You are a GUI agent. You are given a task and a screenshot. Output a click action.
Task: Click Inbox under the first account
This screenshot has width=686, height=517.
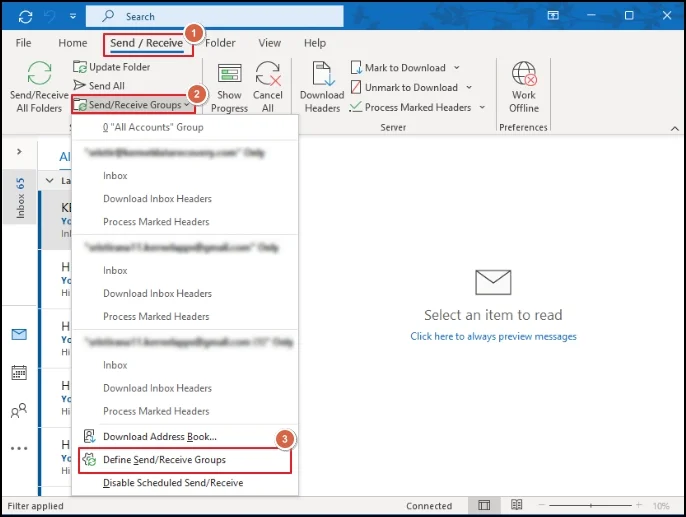point(185,175)
